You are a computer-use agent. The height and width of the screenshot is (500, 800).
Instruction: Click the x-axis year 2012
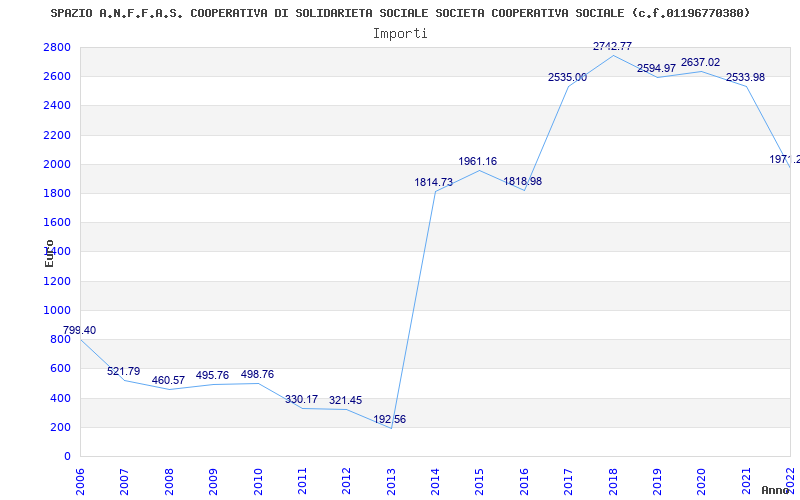[x=346, y=482]
